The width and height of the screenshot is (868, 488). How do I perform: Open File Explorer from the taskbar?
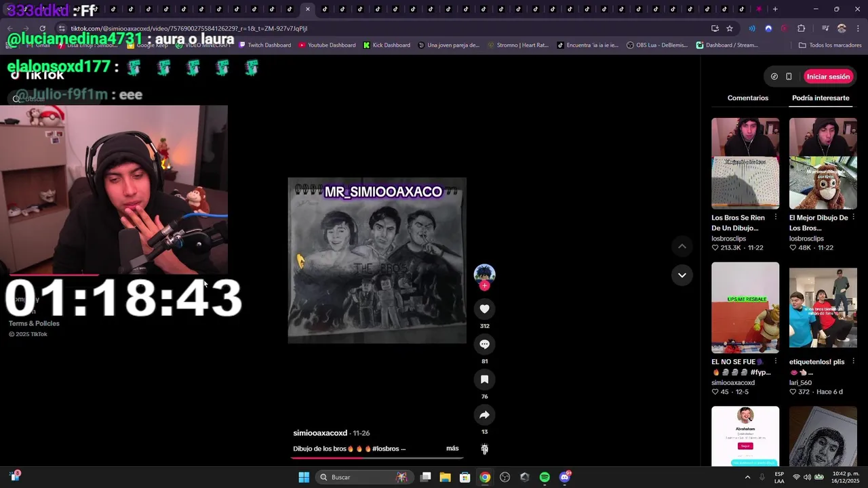445,477
